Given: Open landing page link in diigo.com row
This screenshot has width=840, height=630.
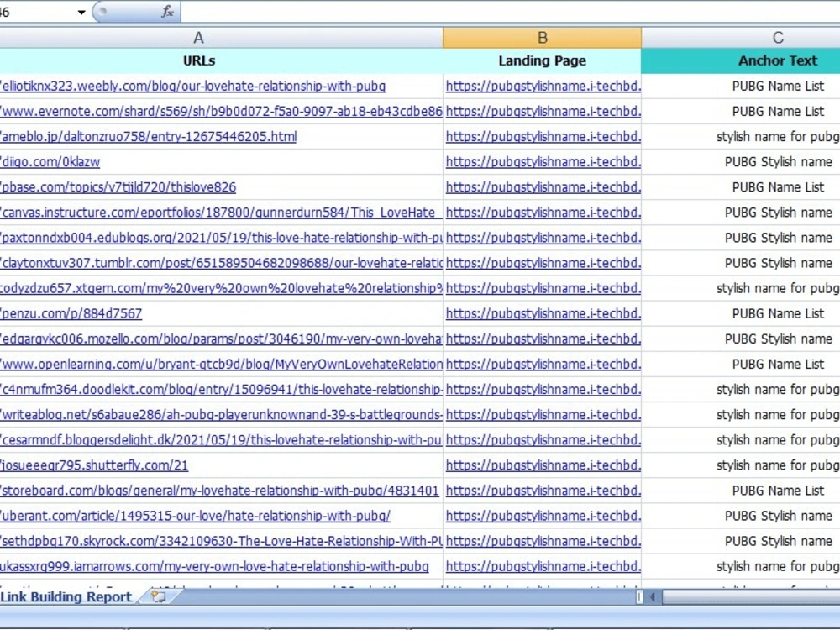Looking at the screenshot, I should click(x=543, y=162).
